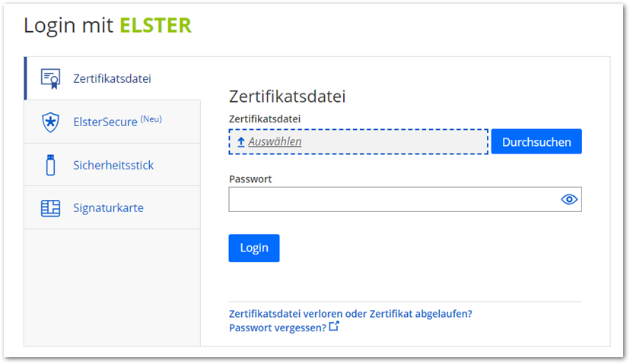630x364 pixels.
Task: Select the ElsterSecure tab label
Action: point(105,122)
